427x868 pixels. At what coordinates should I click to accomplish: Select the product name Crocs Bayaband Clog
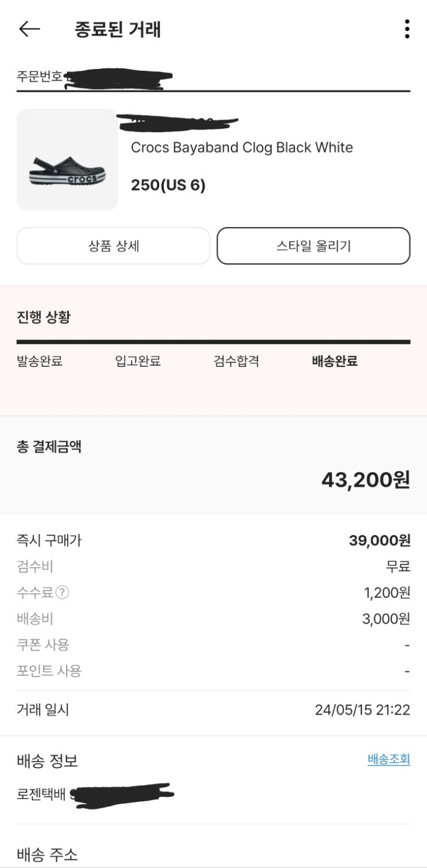[x=241, y=148]
